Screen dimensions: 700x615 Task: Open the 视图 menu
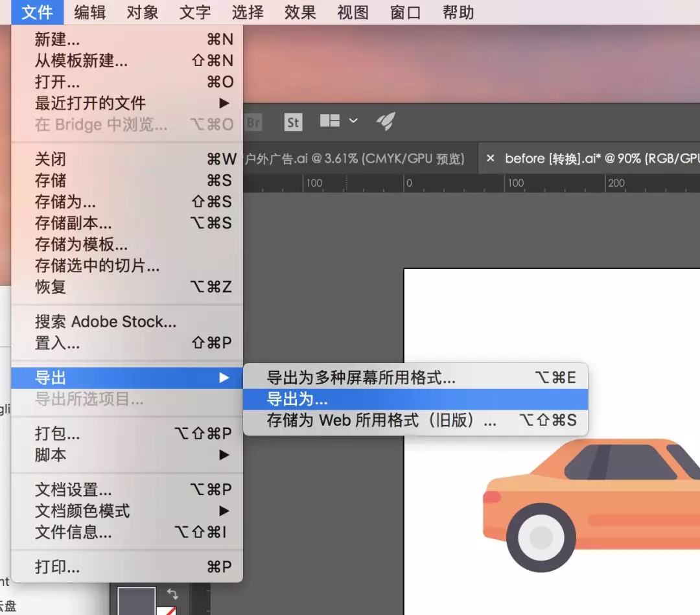click(353, 12)
